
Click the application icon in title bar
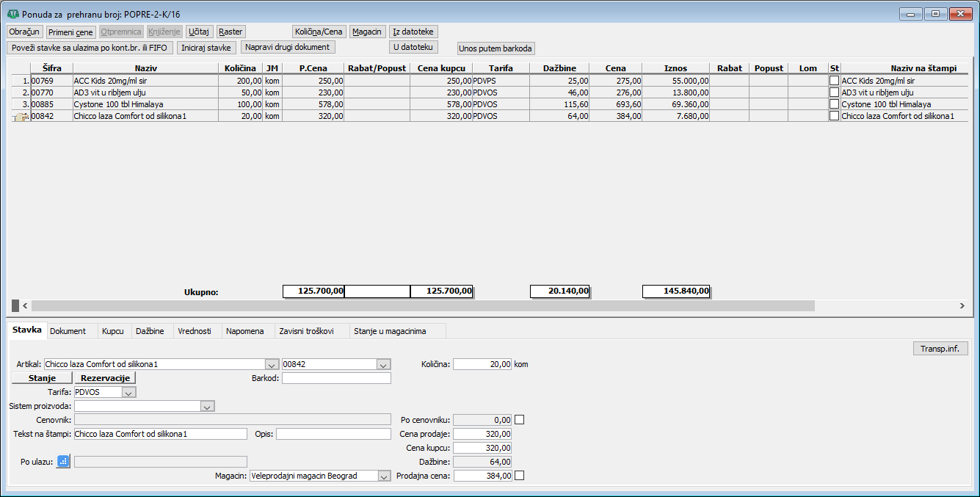12,14
